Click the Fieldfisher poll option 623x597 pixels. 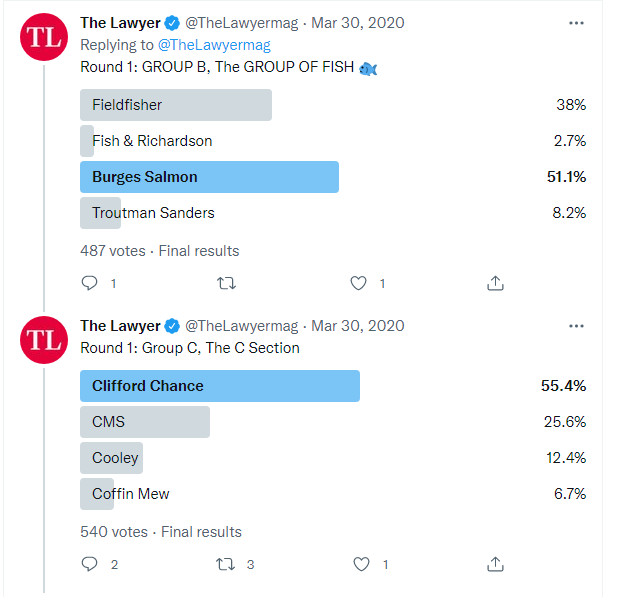point(176,105)
